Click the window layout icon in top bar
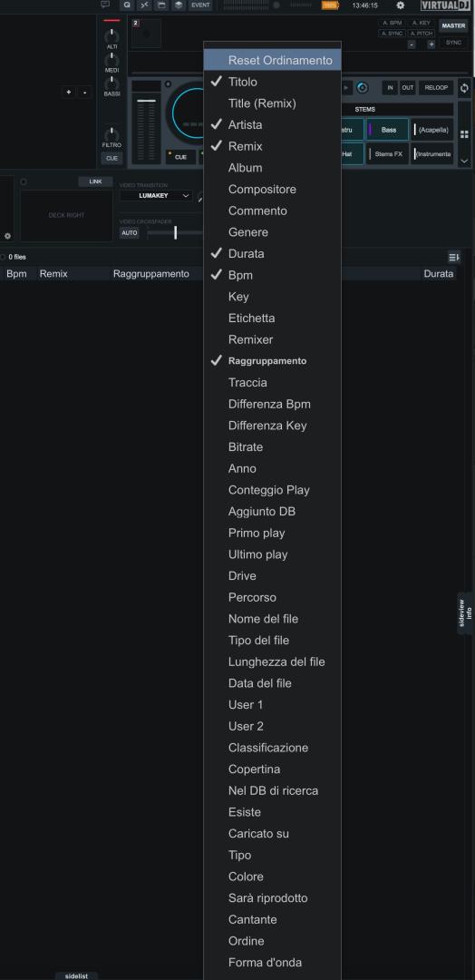The height and width of the screenshot is (980, 475). [161, 5]
